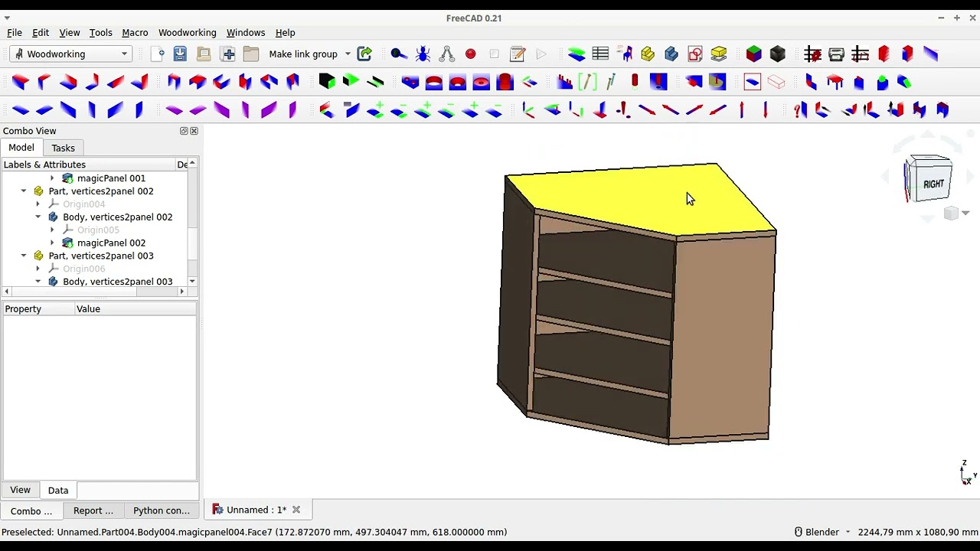Click the bracketed screw icon
This screenshot has height=551, width=980.
click(x=587, y=82)
